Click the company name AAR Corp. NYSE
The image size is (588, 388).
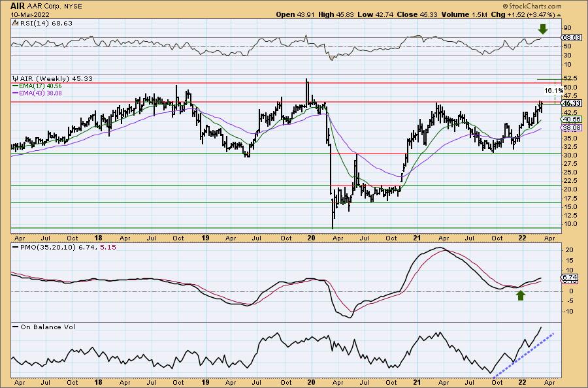(55, 6)
